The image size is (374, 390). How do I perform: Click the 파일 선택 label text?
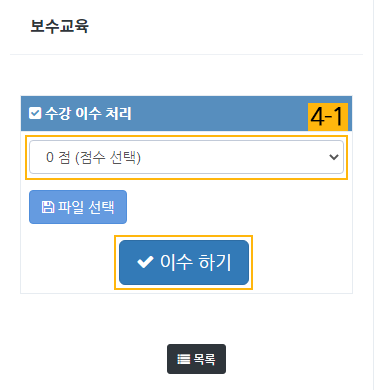point(86,207)
